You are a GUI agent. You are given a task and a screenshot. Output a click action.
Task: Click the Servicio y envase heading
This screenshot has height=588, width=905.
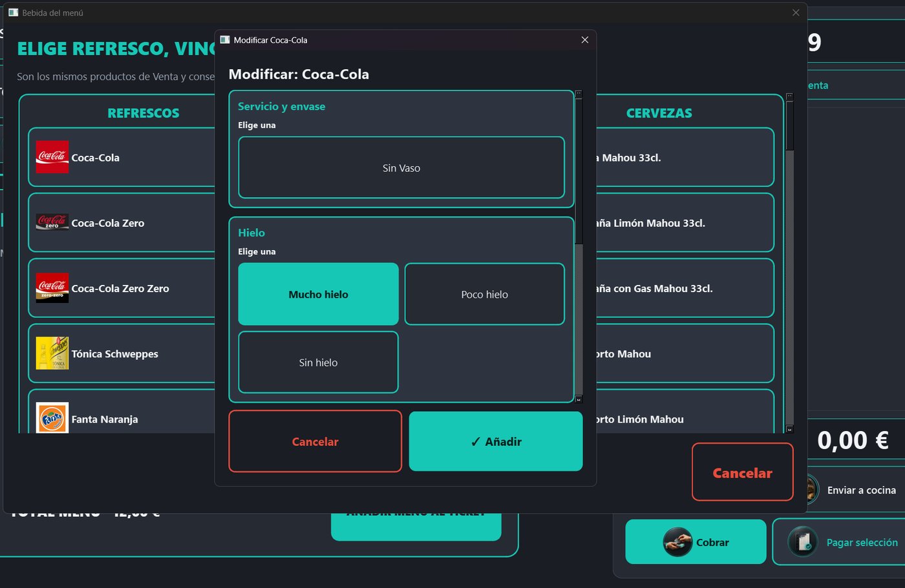tap(281, 107)
